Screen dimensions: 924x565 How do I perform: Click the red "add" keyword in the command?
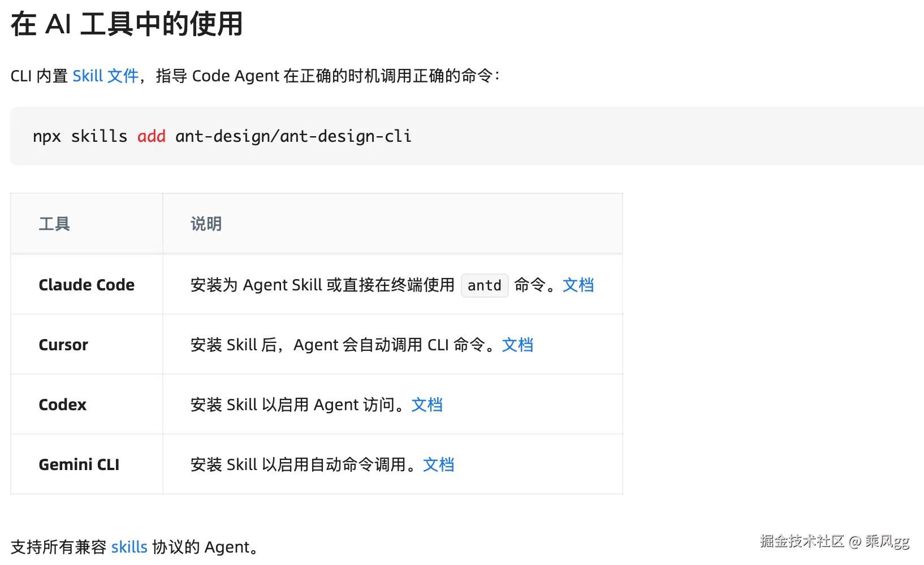(152, 136)
